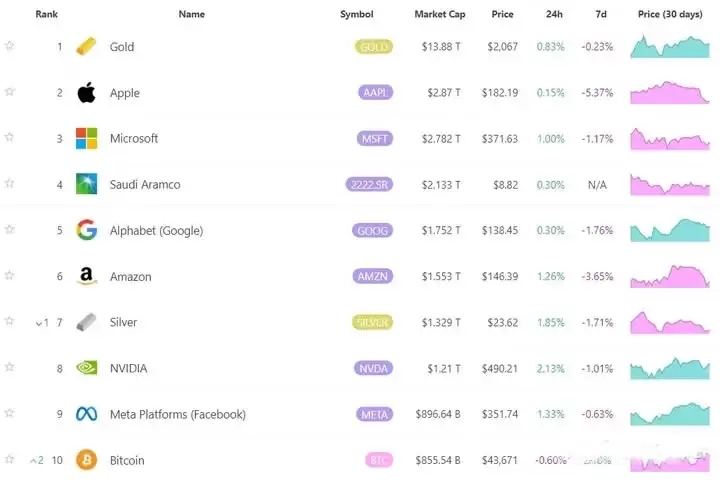Click the Price column header
Screen dimensions: 720x480
click(x=502, y=15)
